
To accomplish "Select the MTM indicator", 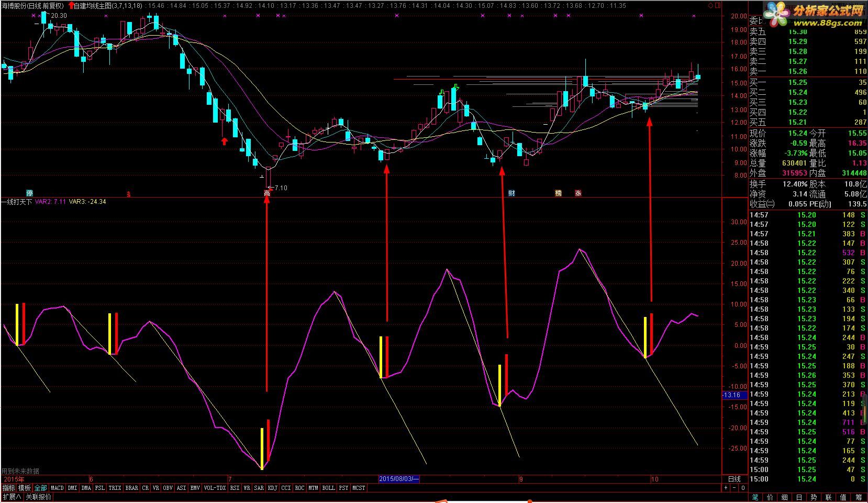I will [x=314, y=488].
